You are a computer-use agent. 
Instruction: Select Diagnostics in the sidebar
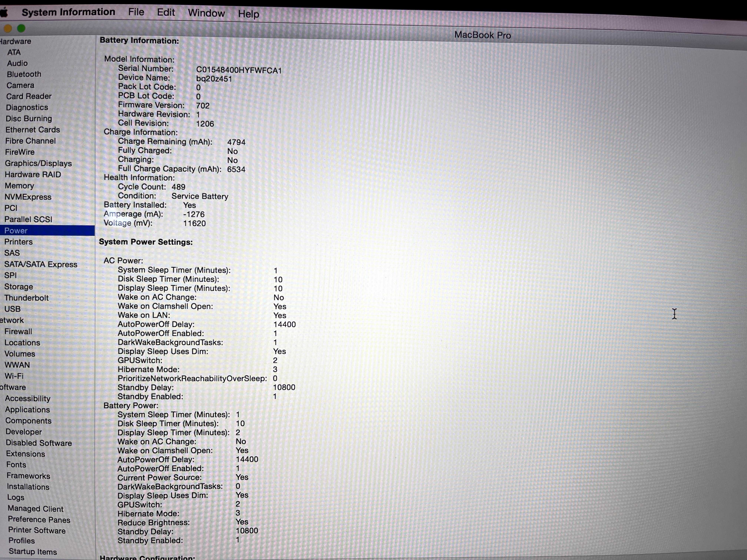click(x=27, y=108)
